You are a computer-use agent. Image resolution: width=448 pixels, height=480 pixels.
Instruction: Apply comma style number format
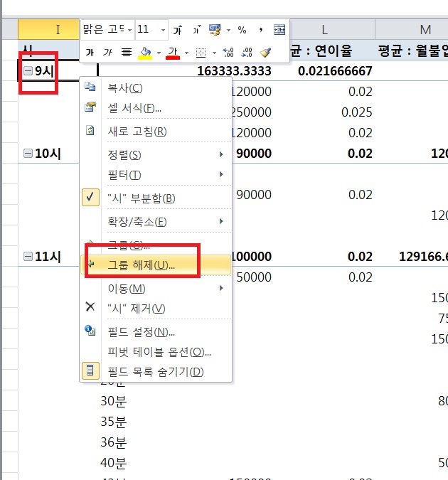[261, 30]
